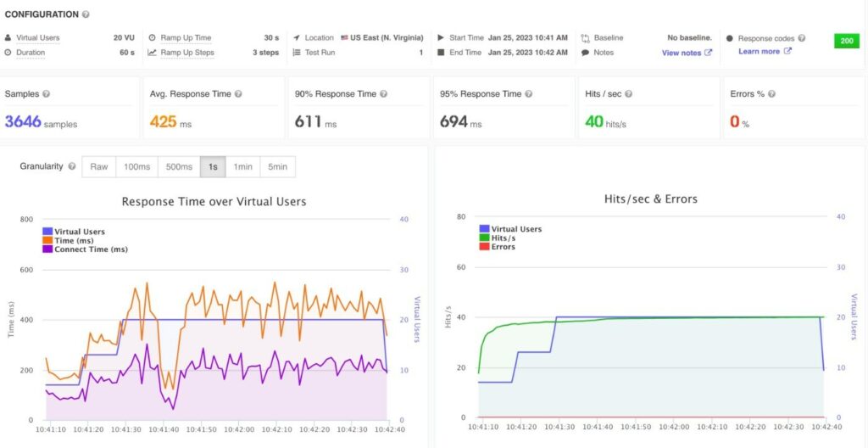The image size is (868, 448).
Task: Click the Hits / sec help icon
Action: 628,94
